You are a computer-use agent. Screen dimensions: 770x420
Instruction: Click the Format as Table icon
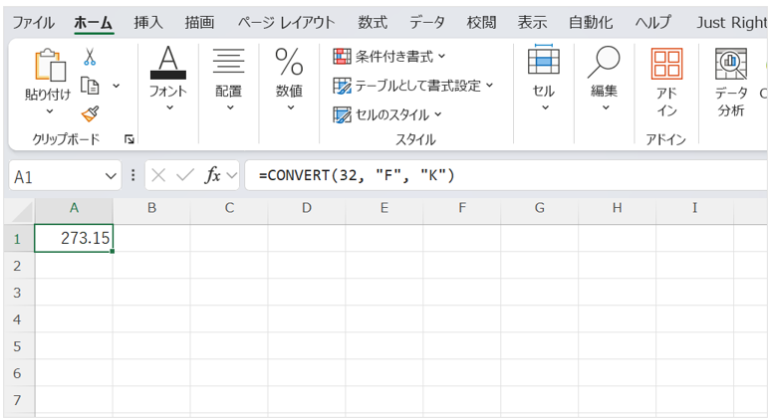coord(342,85)
